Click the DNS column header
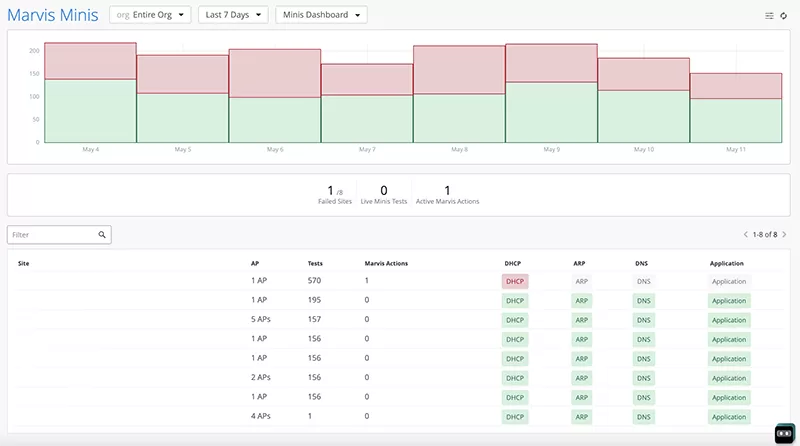The height and width of the screenshot is (446, 800). coord(641,263)
